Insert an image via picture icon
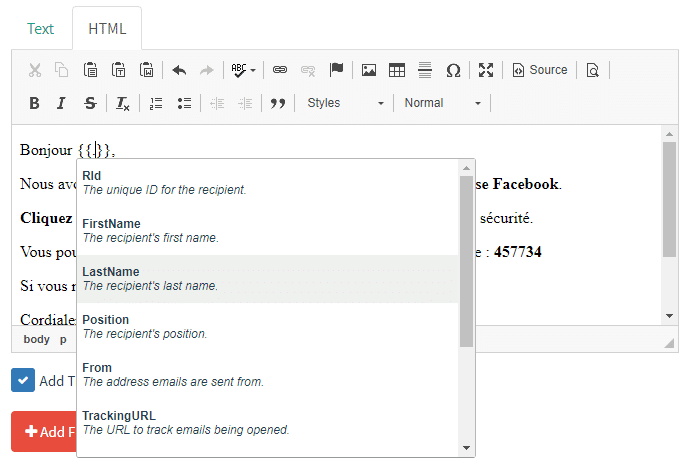The image size is (692, 462). pyautogui.click(x=369, y=70)
